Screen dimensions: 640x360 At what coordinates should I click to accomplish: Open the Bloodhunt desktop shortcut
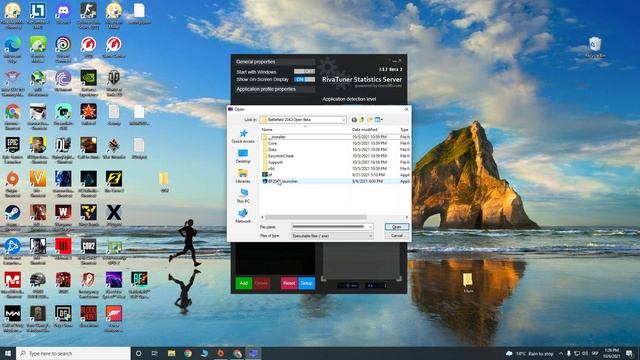pyautogui.click(x=89, y=316)
